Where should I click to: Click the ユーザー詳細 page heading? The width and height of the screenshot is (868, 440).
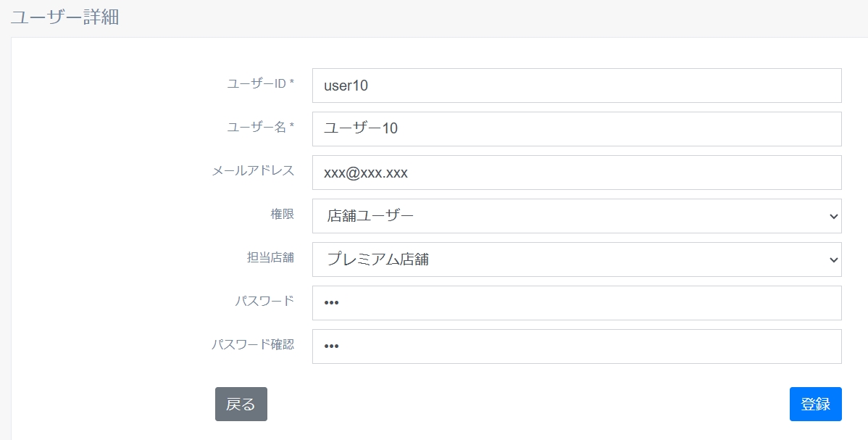tap(64, 18)
